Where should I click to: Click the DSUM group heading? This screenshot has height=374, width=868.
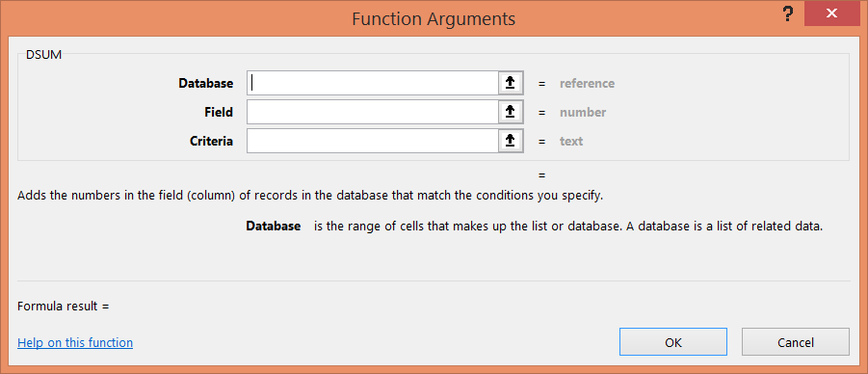click(44, 54)
